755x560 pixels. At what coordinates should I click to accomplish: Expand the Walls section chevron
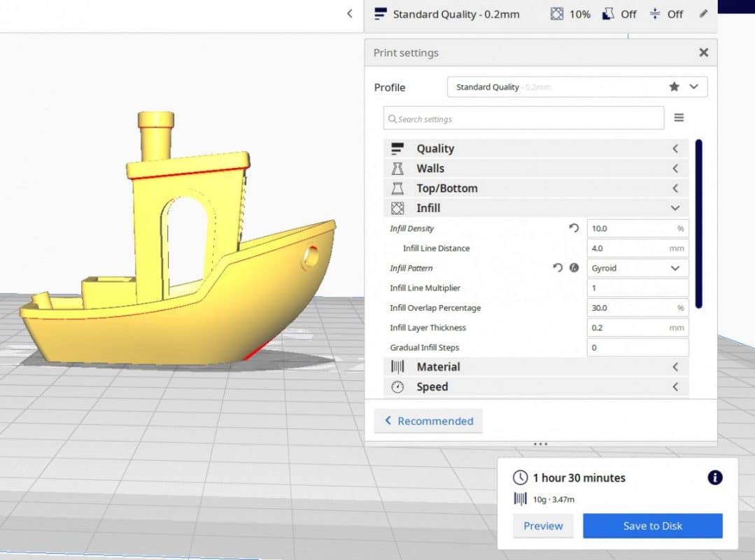[x=675, y=169]
